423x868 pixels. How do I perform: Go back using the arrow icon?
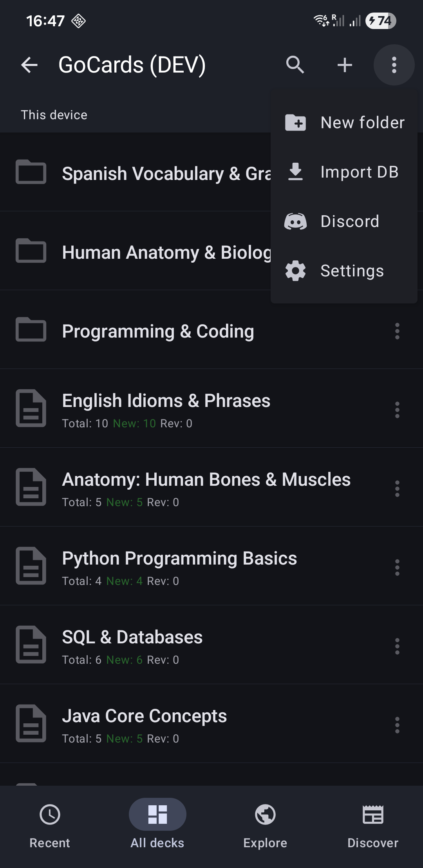coord(29,65)
